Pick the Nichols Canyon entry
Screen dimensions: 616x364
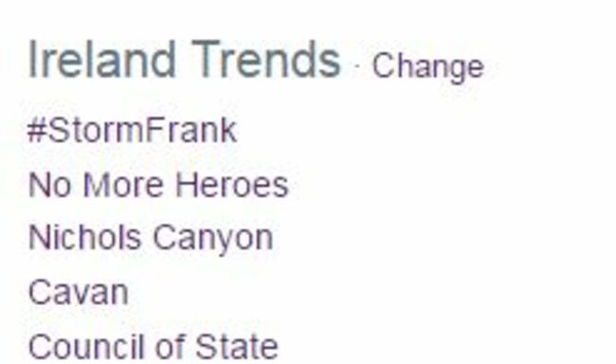pos(151,239)
